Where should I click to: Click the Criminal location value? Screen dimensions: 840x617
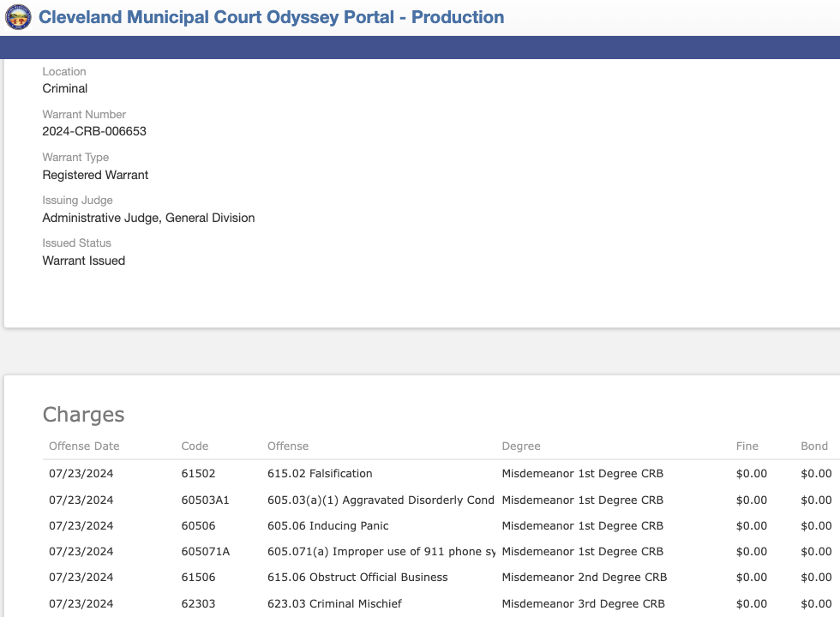(65, 88)
